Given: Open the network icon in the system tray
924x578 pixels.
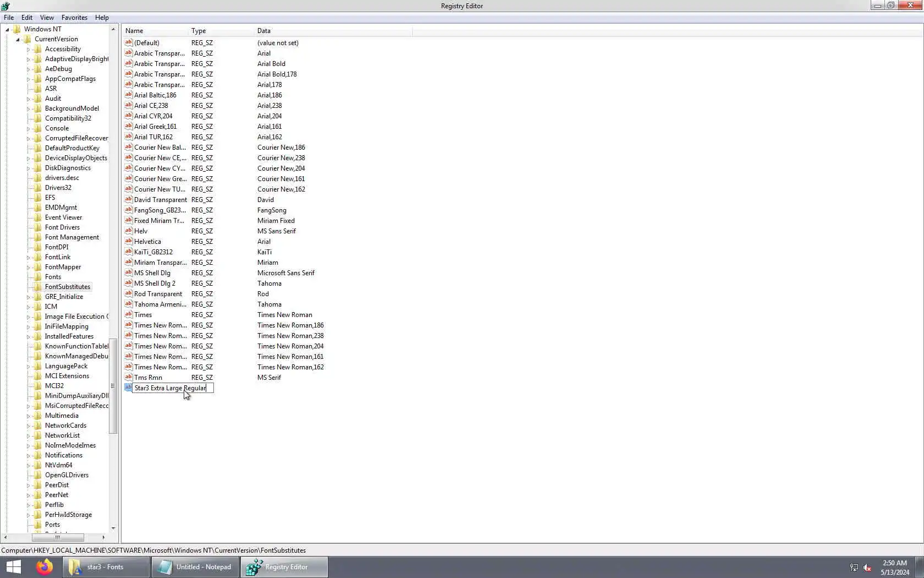Looking at the screenshot, I should [854, 568].
